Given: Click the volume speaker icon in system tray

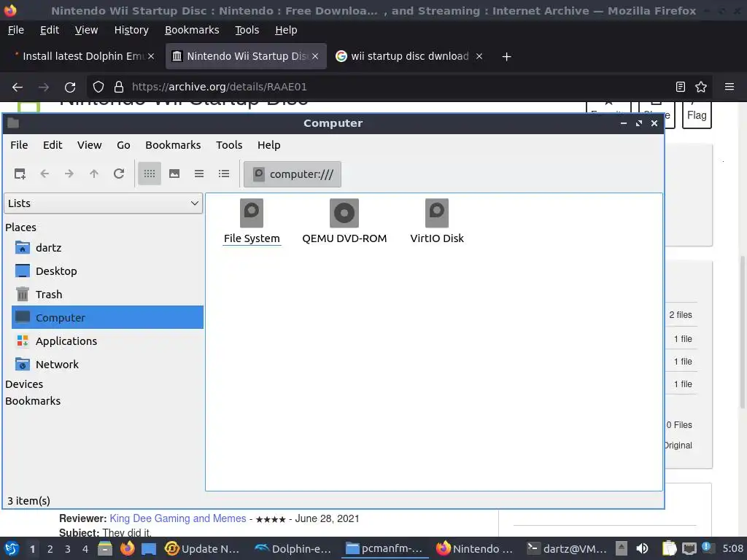Looking at the screenshot, I should [x=642, y=548].
